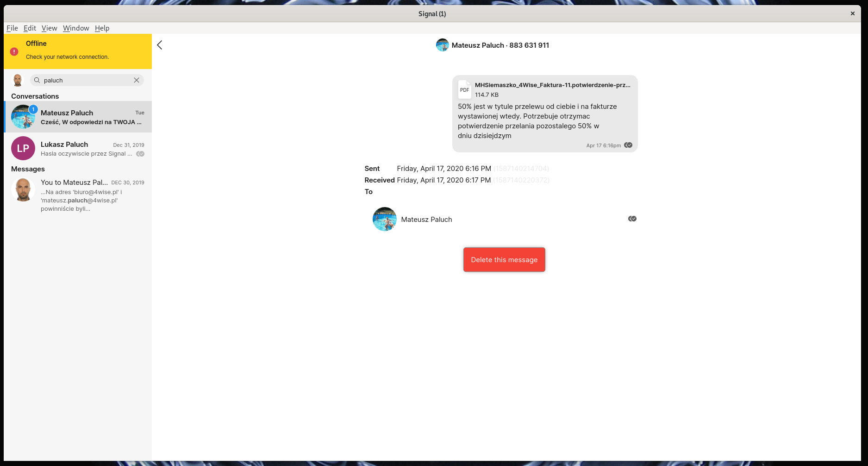Click delivery status icon beside recipient Mateusz Paluch

tap(632, 219)
